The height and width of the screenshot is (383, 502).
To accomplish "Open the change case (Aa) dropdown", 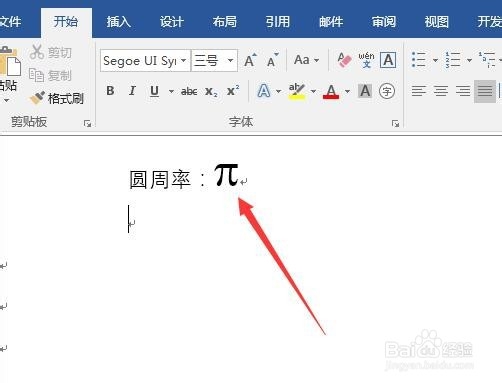I will coord(307,60).
